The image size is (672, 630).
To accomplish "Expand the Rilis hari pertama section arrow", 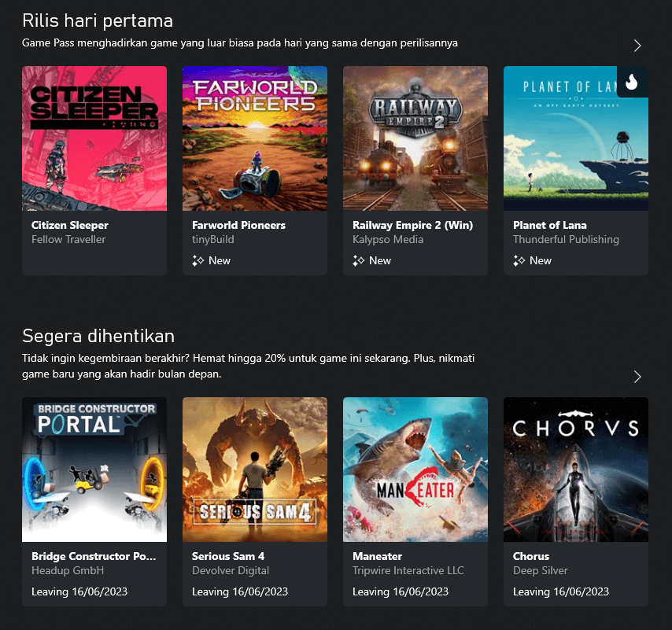I will click(x=637, y=46).
